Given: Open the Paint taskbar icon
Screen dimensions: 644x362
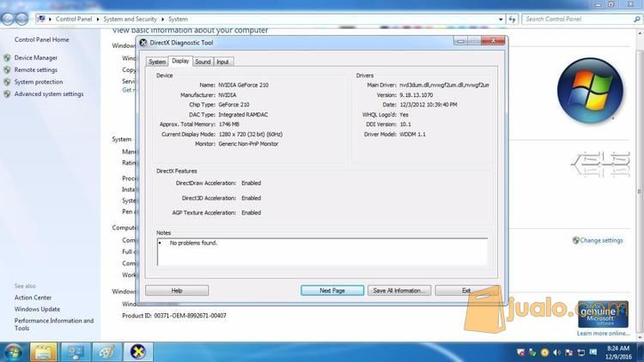Looking at the screenshot, I should pyautogui.click(x=106, y=352).
